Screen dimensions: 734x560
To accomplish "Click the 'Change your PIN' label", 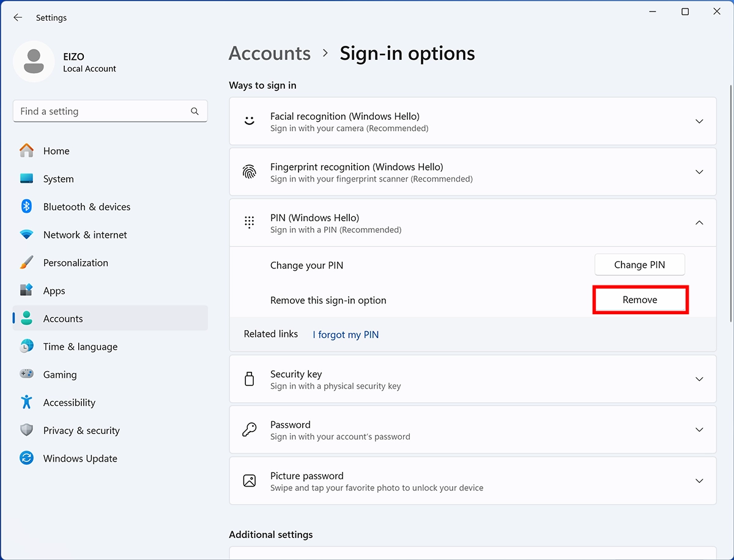I will (306, 265).
